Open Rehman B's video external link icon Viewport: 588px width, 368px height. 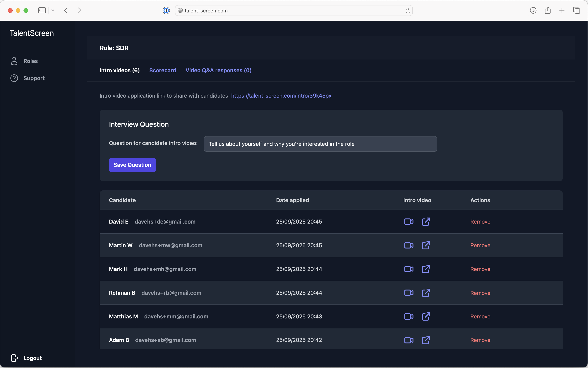pyautogui.click(x=426, y=293)
